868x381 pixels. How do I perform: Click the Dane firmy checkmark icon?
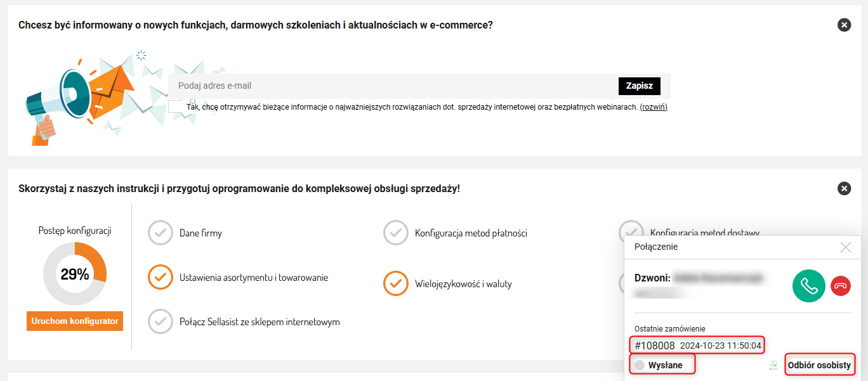point(161,233)
